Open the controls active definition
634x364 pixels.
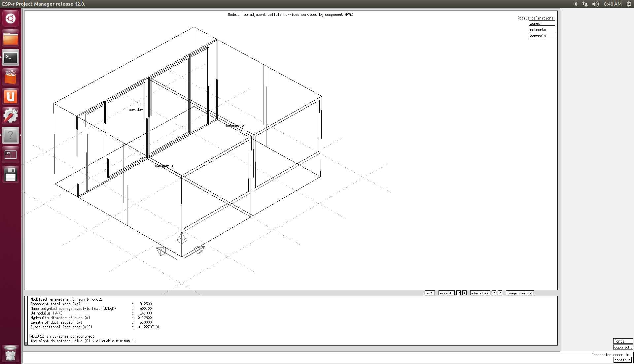(542, 36)
